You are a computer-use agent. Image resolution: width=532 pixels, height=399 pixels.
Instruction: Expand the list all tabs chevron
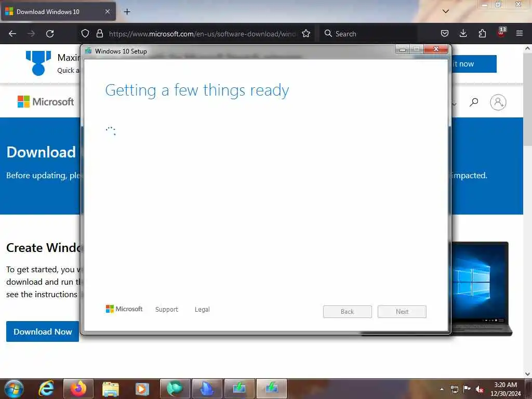(x=445, y=11)
